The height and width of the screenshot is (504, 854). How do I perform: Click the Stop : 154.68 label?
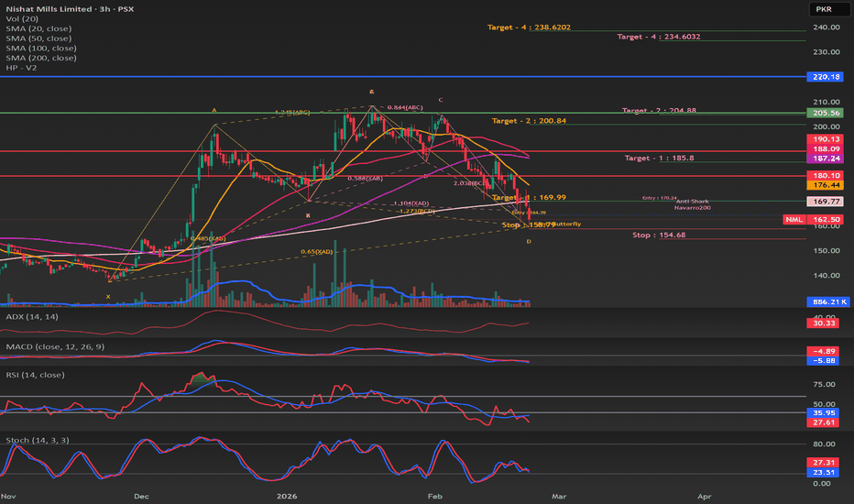659,235
